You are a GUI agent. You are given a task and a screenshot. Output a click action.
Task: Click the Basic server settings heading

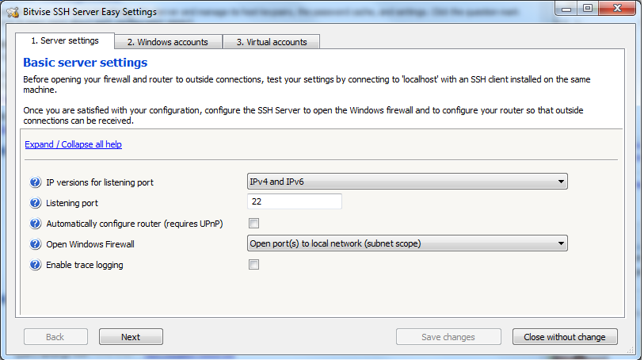tap(85, 63)
